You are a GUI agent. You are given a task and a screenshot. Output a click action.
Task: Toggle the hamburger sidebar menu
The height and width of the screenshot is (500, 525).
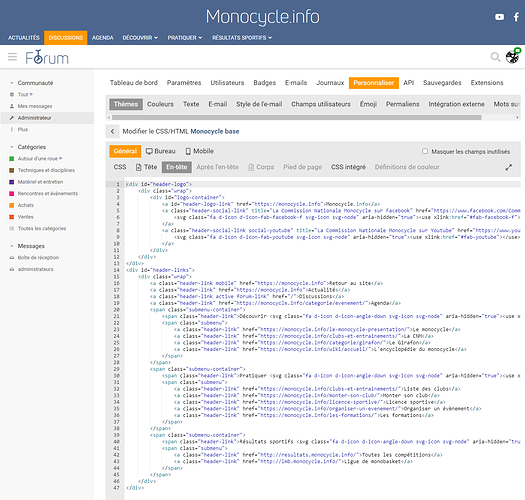[12, 57]
